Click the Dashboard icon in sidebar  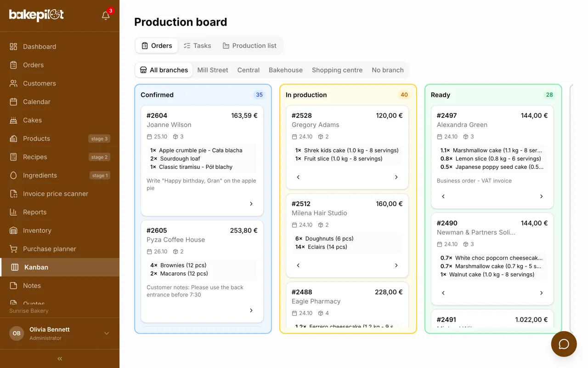(x=14, y=46)
